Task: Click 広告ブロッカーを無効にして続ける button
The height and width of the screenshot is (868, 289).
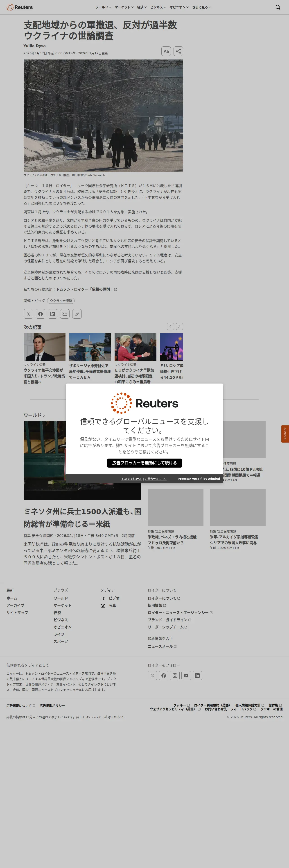Action: 145,463
